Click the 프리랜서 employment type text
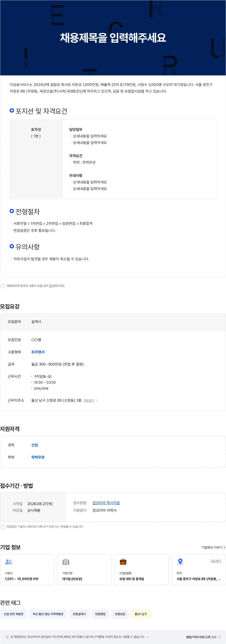 [x=38, y=352]
